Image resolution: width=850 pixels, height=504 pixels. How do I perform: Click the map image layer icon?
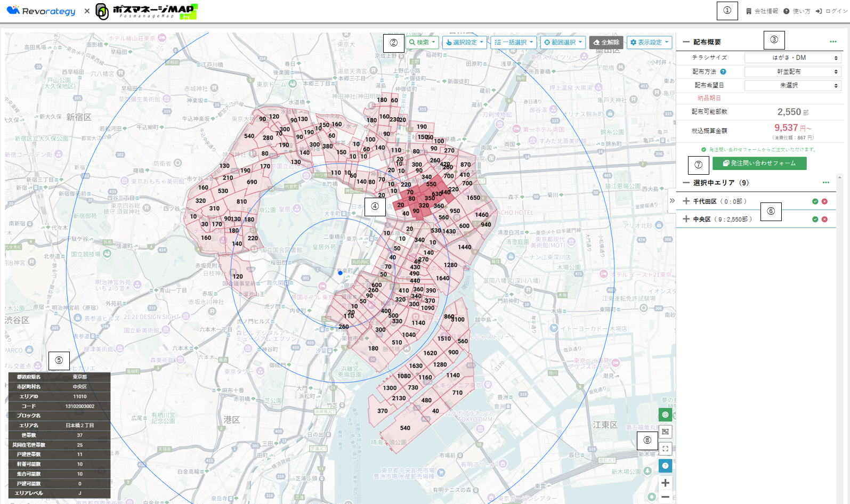(665, 432)
